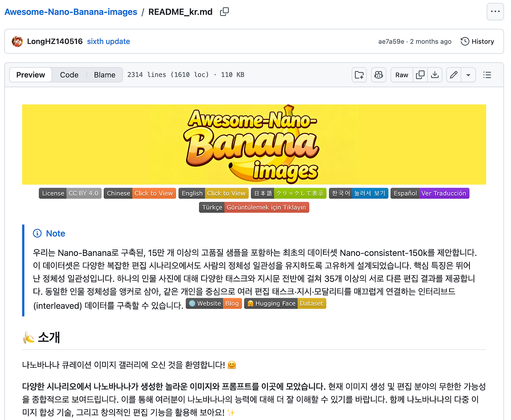This screenshot has height=420, width=511.
Task: Open the commit History
Action: [477, 42]
